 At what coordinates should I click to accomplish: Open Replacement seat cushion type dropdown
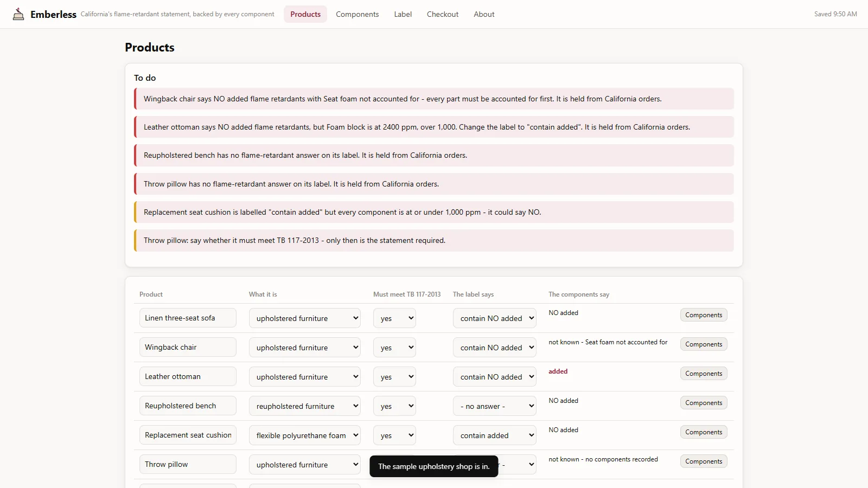(305, 435)
